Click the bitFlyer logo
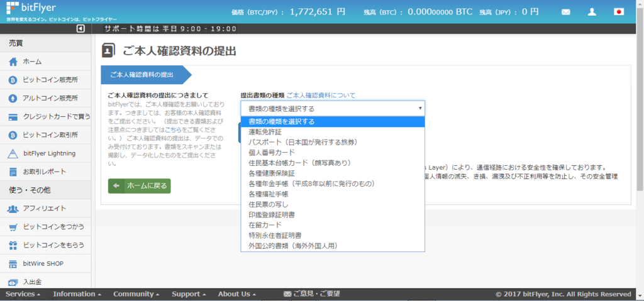This screenshot has width=644, height=301. 31,8
